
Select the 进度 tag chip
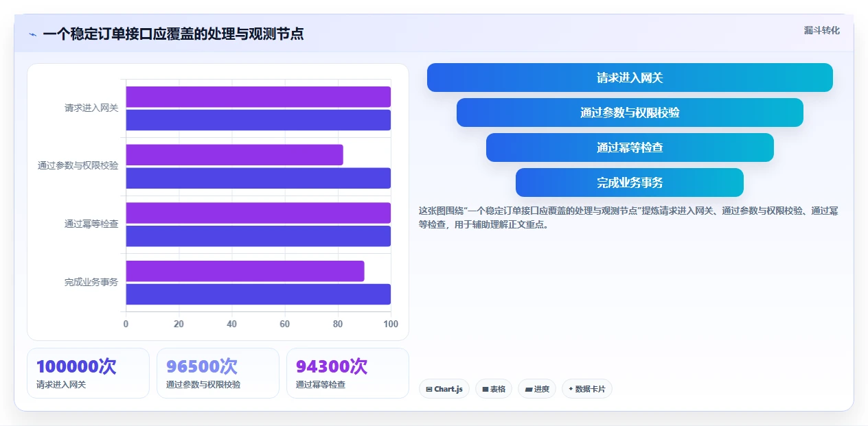click(x=537, y=389)
